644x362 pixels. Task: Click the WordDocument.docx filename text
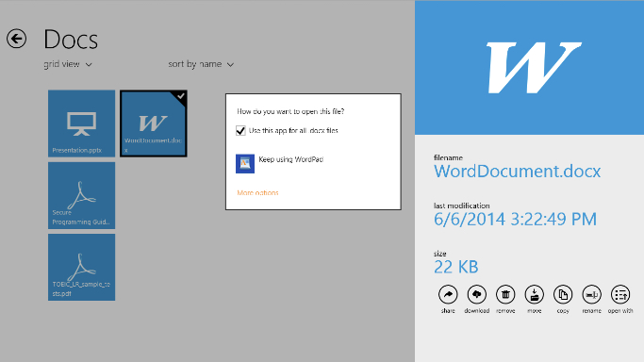[517, 172]
